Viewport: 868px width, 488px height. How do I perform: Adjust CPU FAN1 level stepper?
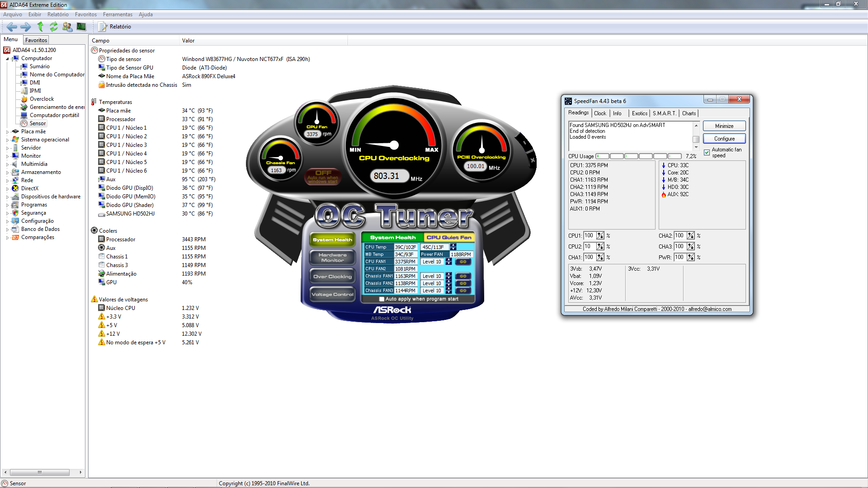click(448, 262)
